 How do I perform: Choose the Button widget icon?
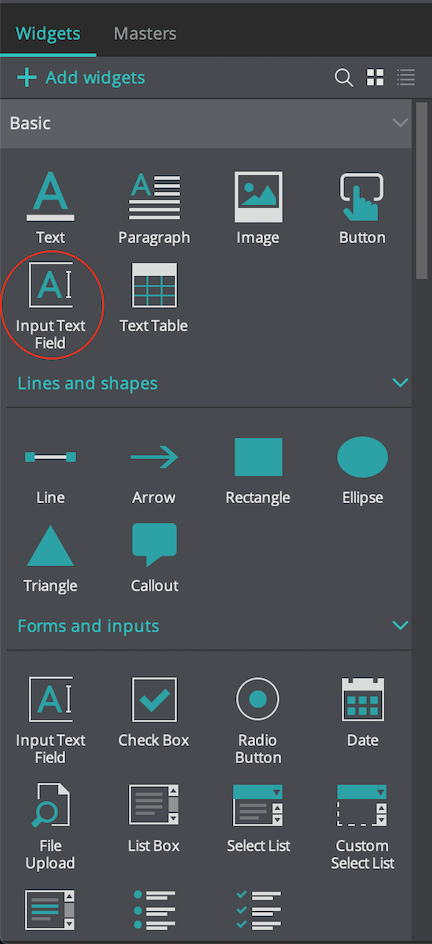362,196
